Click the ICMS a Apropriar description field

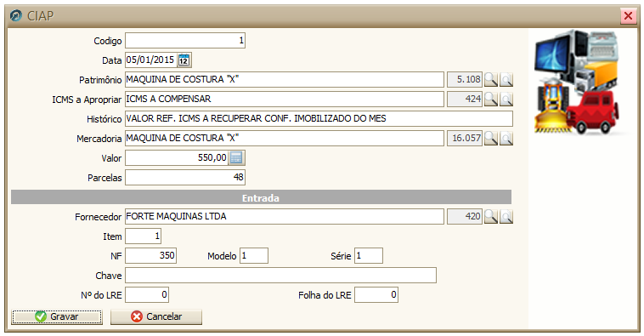[x=285, y=100]
